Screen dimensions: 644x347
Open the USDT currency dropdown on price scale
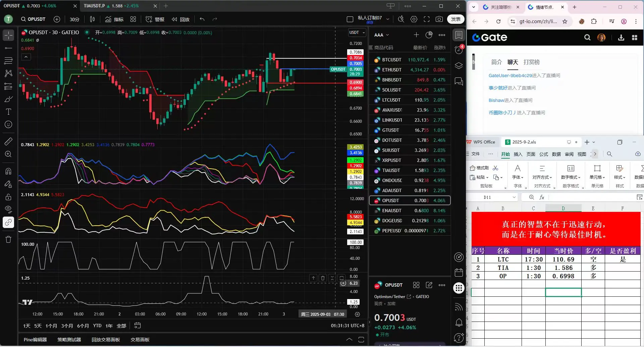[357, 33]
